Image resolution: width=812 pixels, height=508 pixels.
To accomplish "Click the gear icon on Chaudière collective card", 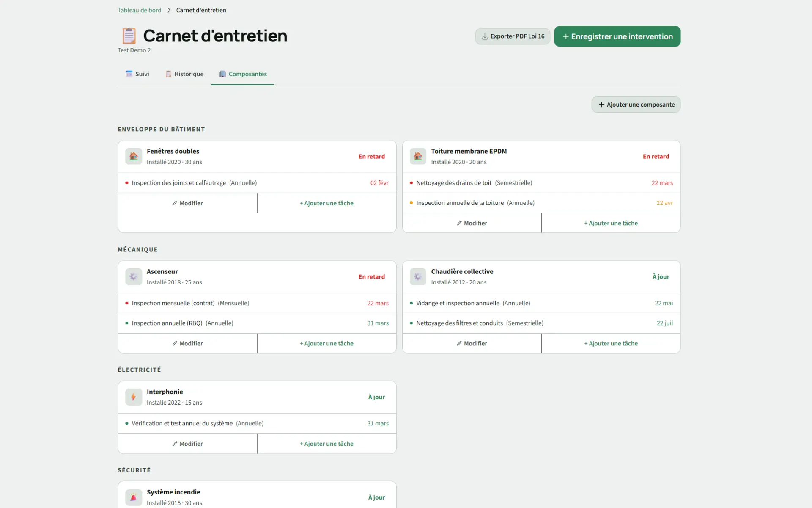I will tap(417, 276).
